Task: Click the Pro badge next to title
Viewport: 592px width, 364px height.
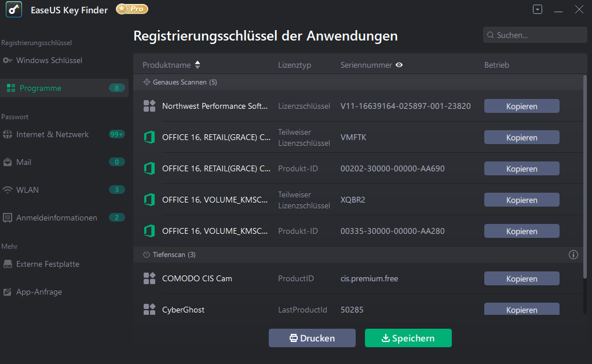Action: coord(131,9)
